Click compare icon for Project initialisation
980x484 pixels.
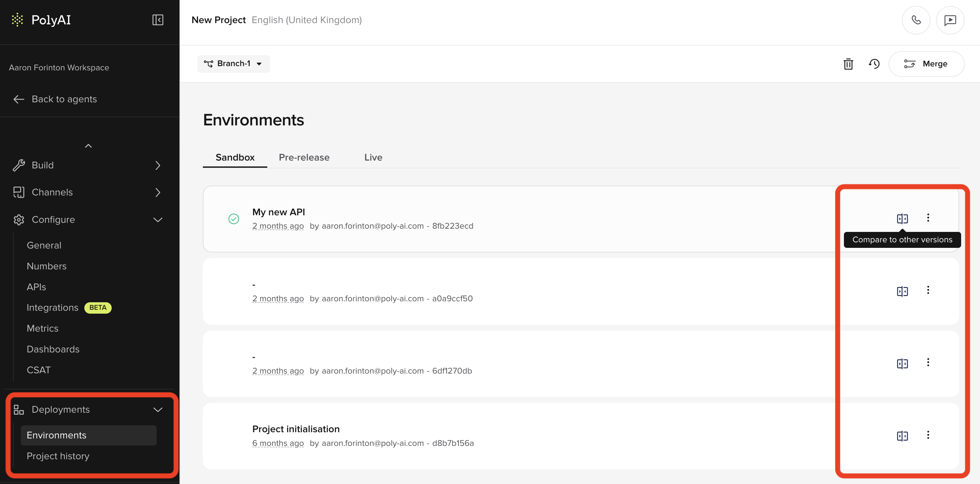coord(902,436)
